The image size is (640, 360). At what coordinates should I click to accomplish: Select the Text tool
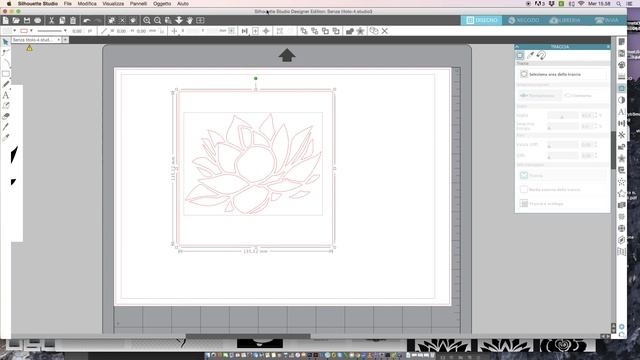pos(5,95)
